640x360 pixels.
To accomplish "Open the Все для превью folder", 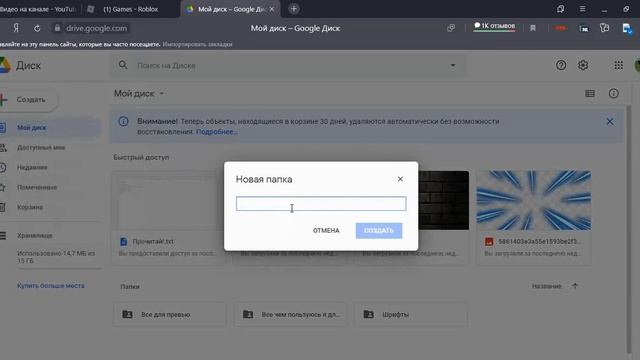I will (169, 314).
